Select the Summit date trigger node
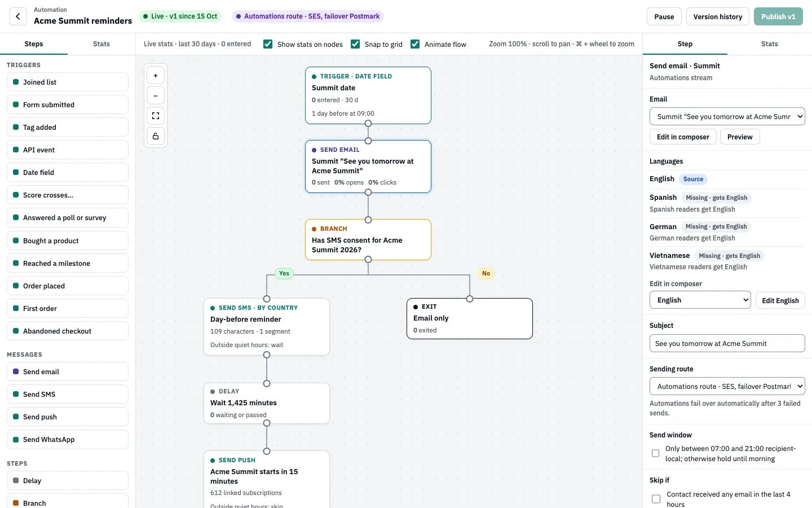The height and width of the screenshot is (508, 812). tap(368, 95)
